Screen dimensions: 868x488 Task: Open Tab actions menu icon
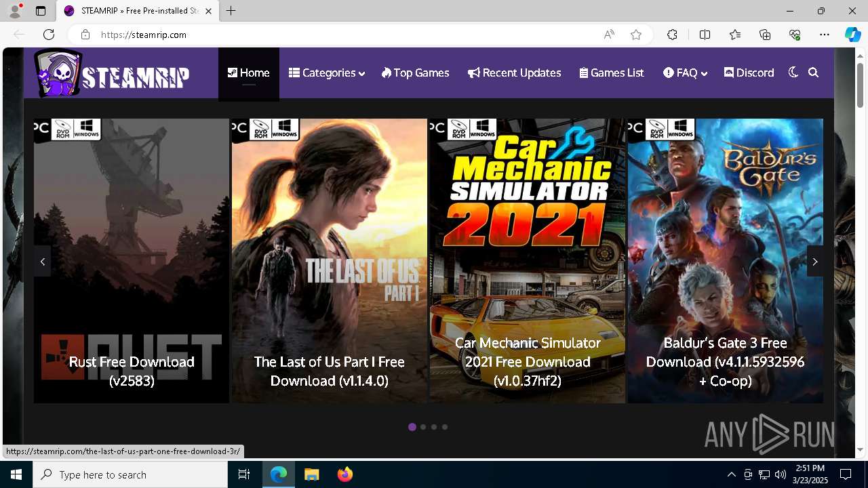[41, 11]
